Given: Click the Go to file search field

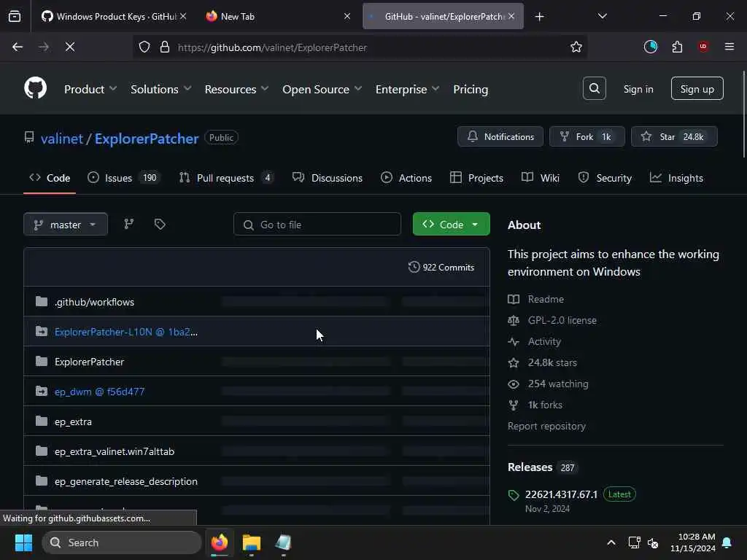Looking at the screenshot, I should click(317, 225).
